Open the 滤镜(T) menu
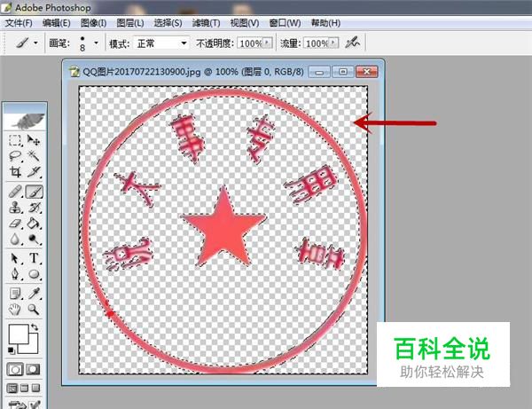This screenshot has height=409, width=532. [206, 23]
